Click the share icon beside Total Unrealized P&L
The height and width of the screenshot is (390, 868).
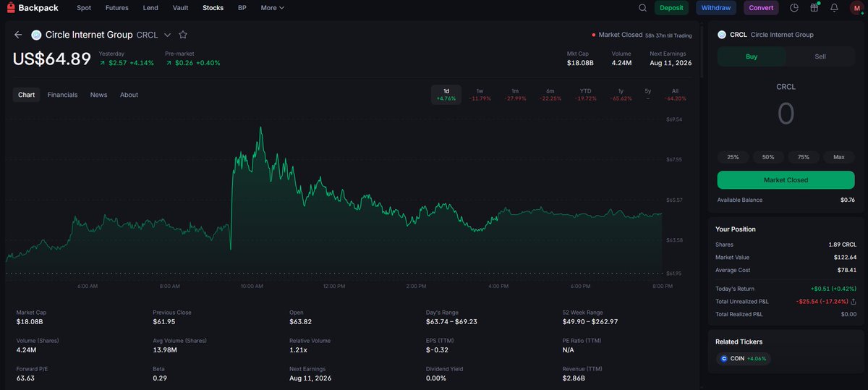tap(854, 301)
